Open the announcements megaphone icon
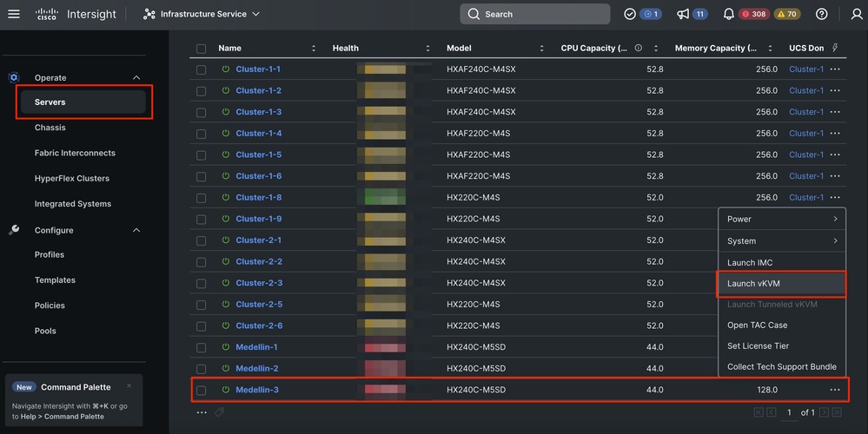The width and height of the screenshot is (868, 434). 683,14
